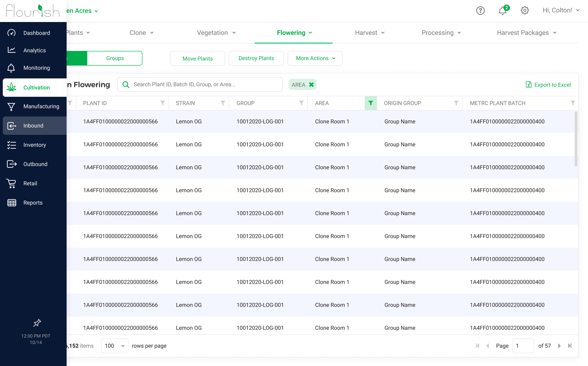Remove the AREA filter chip
The width and height of the screenshot is (588, 366).
[x=311, y=84]
